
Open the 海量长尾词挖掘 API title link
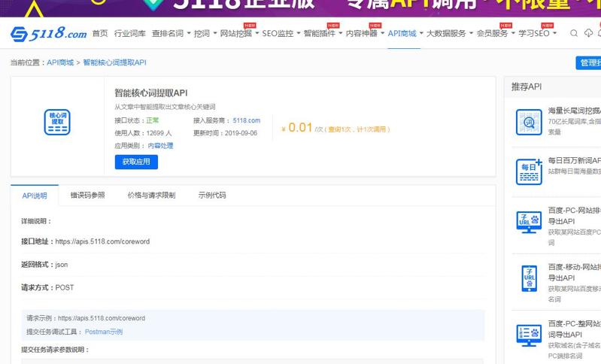[574, 111]
